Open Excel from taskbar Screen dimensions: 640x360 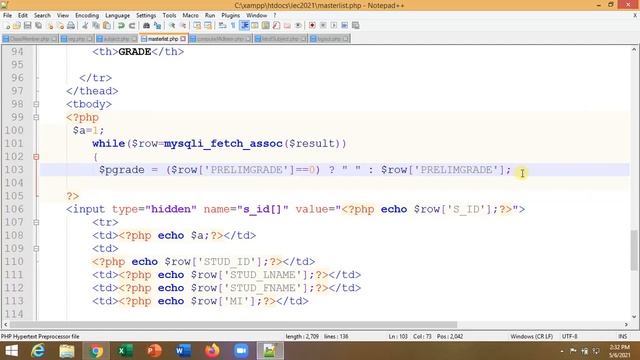point(124,351)
